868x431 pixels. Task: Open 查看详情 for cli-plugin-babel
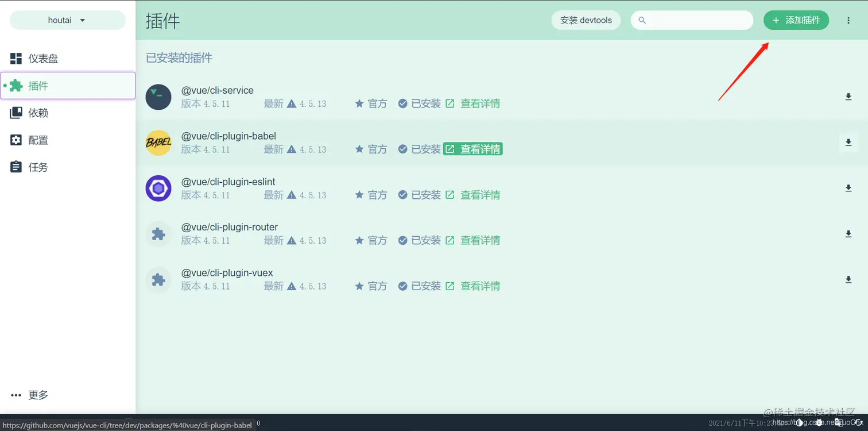click(473, 149)
